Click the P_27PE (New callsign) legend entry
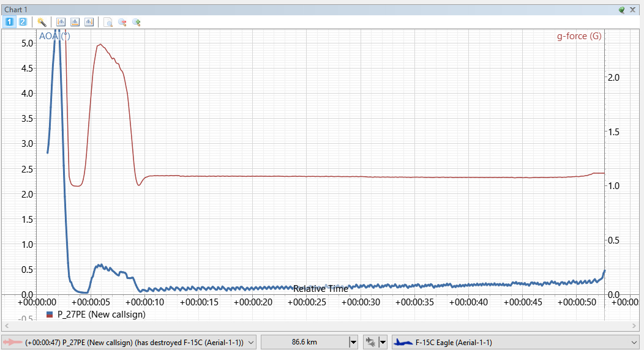This screenshot has width=644, height=350. (101, 315)
